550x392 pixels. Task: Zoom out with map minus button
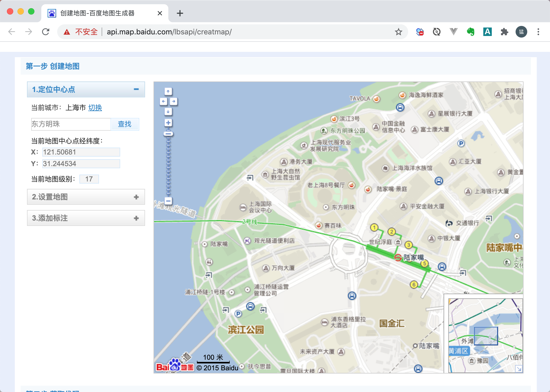168,201
